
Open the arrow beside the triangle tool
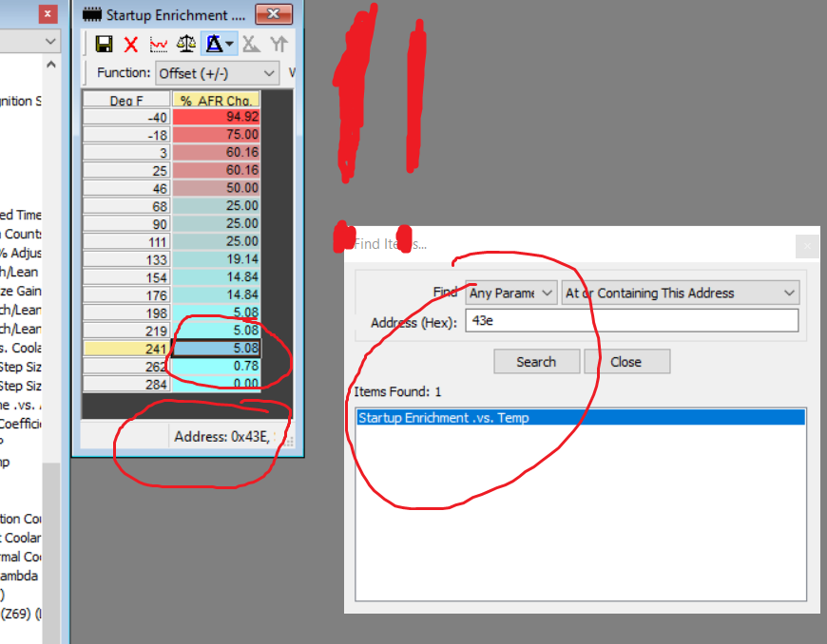tap(230, 44)
